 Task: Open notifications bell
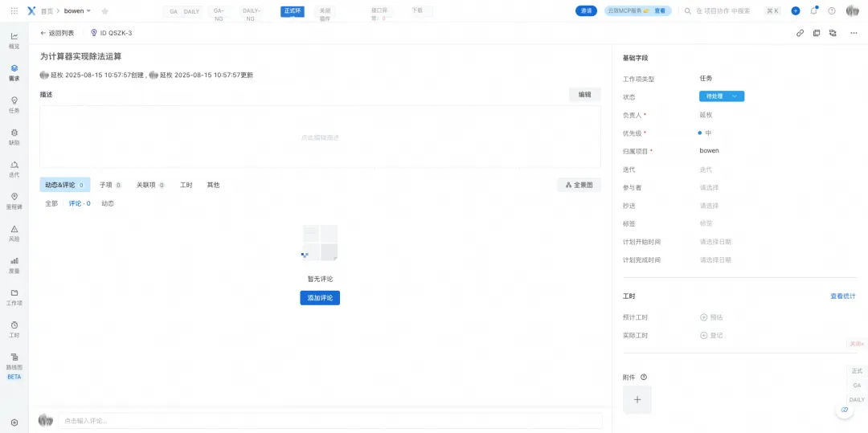tap(813, 10)
